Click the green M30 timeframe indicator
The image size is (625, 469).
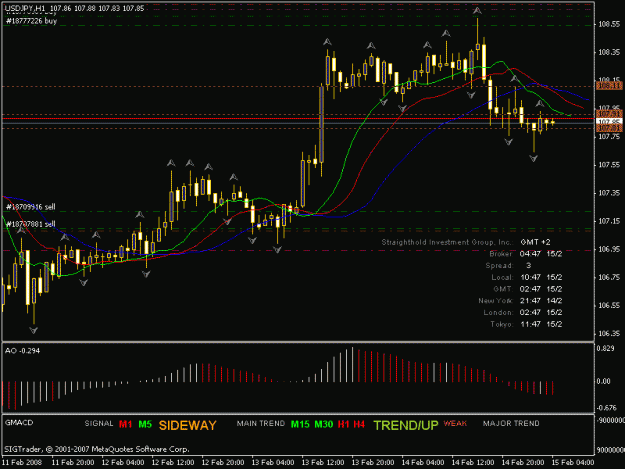point(324,424)
